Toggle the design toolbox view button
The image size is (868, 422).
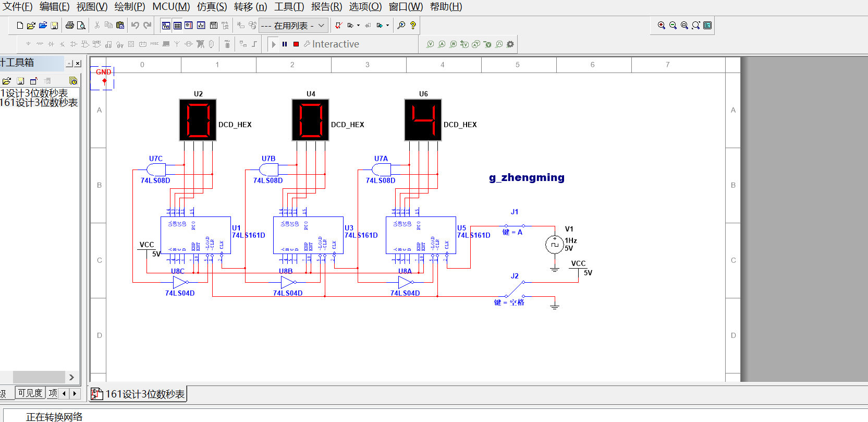click(x=166, y=25)
